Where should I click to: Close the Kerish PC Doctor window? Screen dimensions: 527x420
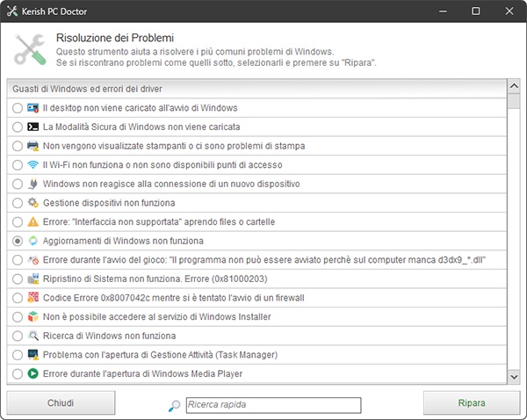point(509,11)
